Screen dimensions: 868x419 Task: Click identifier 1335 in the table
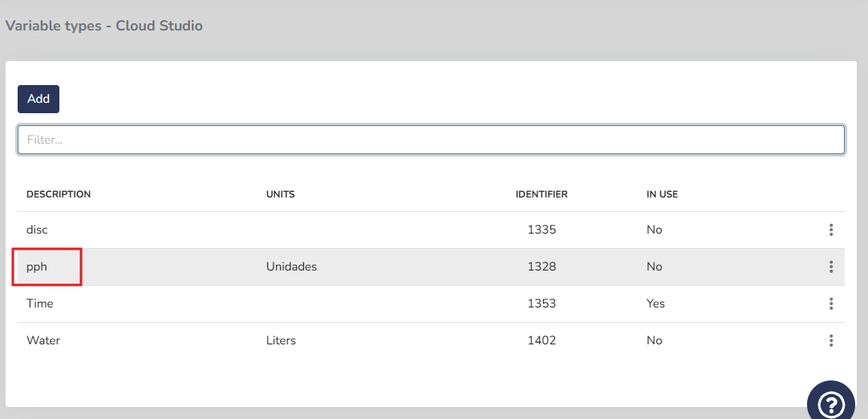pos(541,230)
